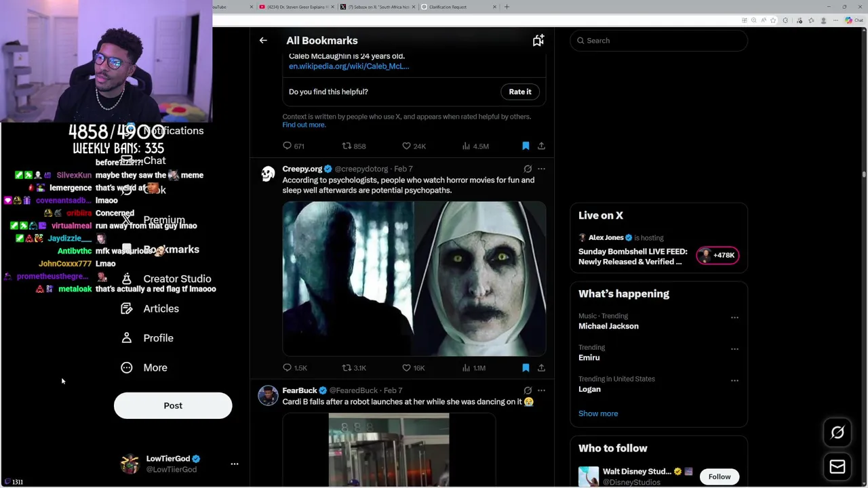Open Creepy.org display name link
Viewport: 868px width, 488px height.
pyautogui.click(x=302, y=169)
